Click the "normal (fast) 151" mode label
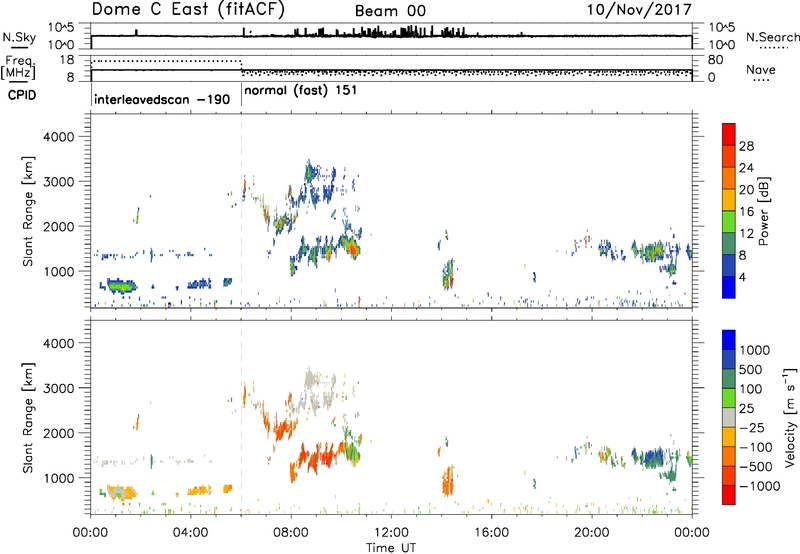800x554 pixels. pyautogui.click(x=301, y=91)
